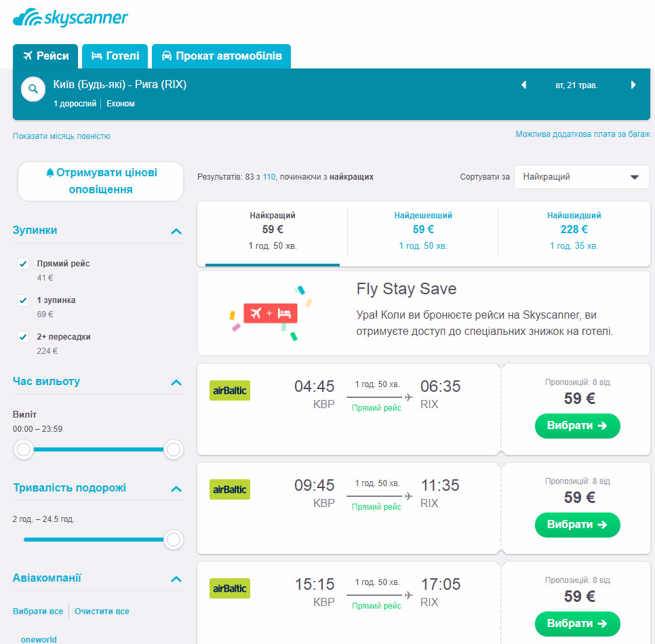Click the Skyscanner logo
Viewport: 655px width, 644px height.
pos(71,18)
